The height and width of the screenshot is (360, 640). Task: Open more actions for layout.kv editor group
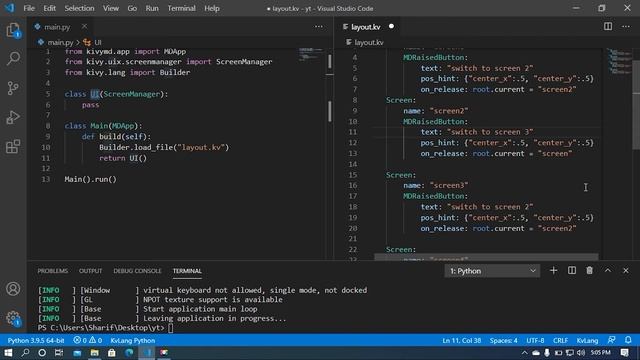pos(626,27)
